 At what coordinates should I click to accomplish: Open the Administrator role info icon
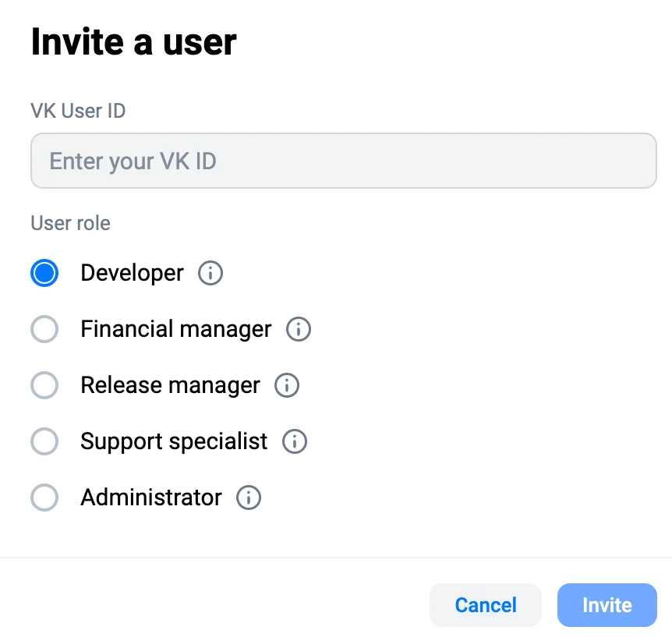tap(249, 498)
